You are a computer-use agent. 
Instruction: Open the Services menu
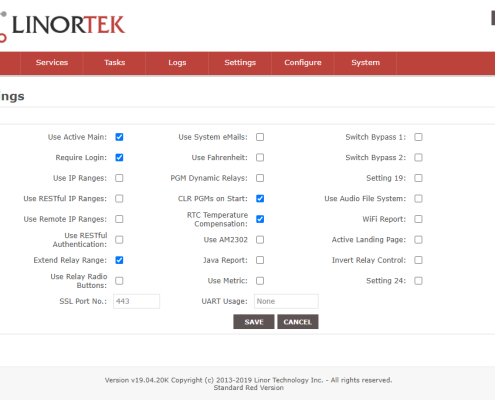click(52, 63)
